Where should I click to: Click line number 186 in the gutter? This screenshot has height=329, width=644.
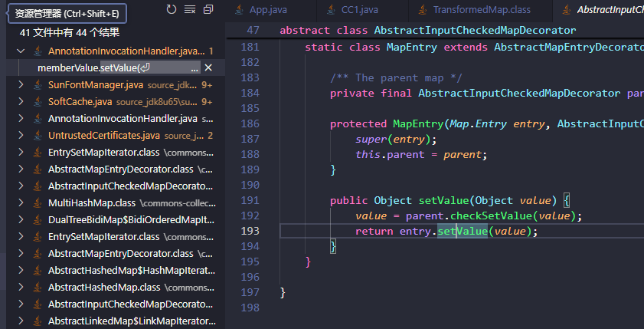[250, 123]
